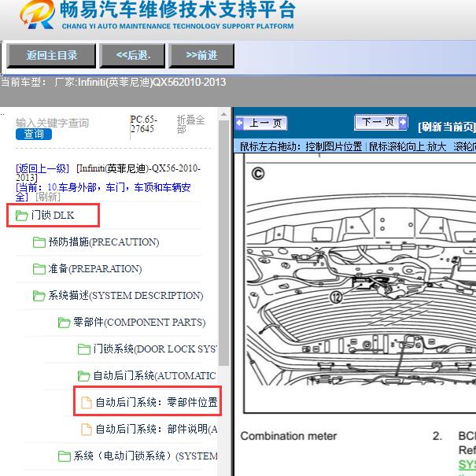Click the Chang Yi platform logo
This screenshot has width=476, height=476.
(37, 15)
